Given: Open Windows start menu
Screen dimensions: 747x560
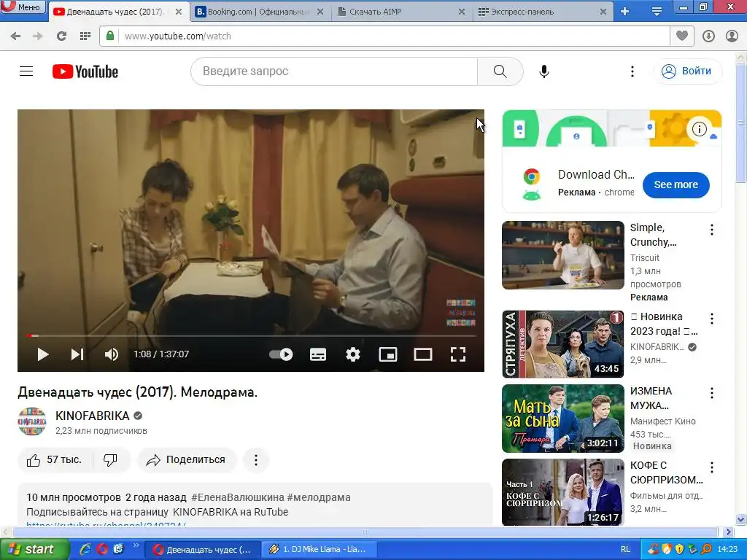Looking at the screenshot, I should [x=34, y=550].
